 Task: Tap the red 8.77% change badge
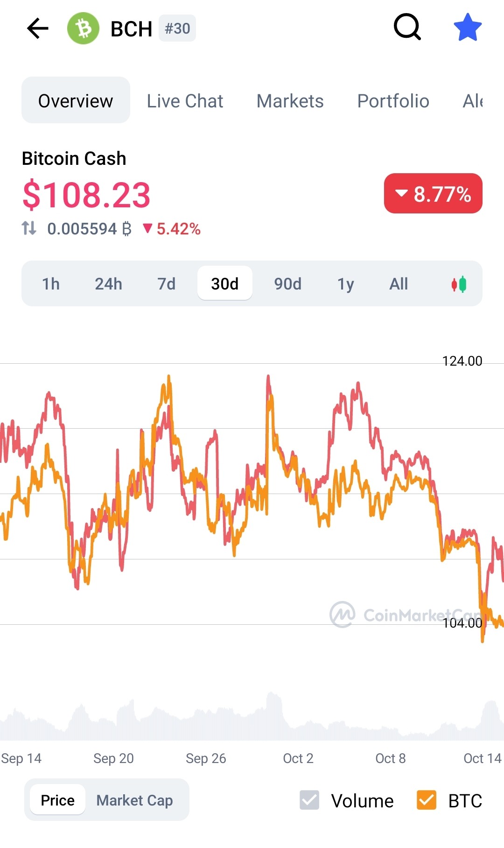pos(433,193)
